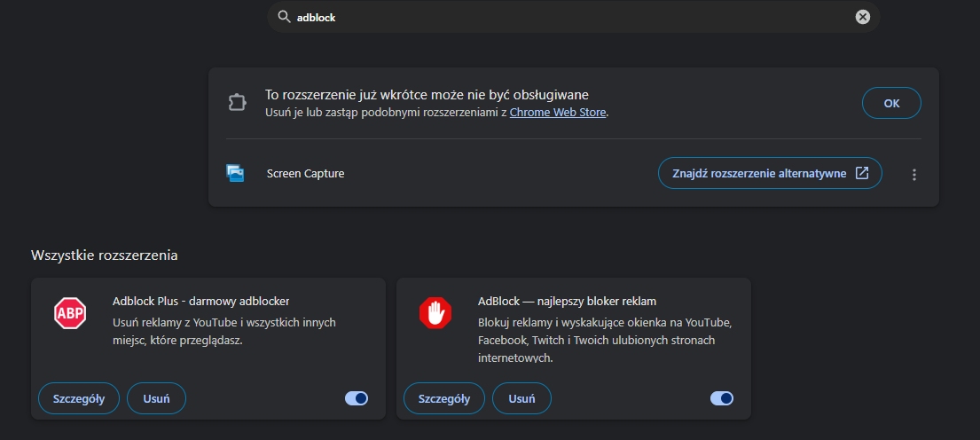This screenshot has height=440, width=980.
Task: Disable the AdBlock najlepszy bloker toggle
Action: tap(722, 398)
